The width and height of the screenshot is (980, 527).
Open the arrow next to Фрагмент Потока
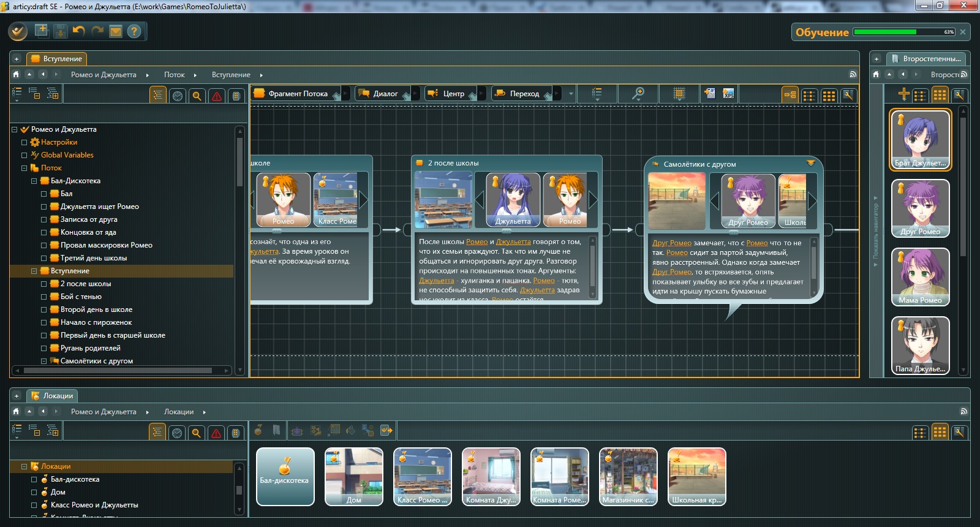click(x=345, y=94)
